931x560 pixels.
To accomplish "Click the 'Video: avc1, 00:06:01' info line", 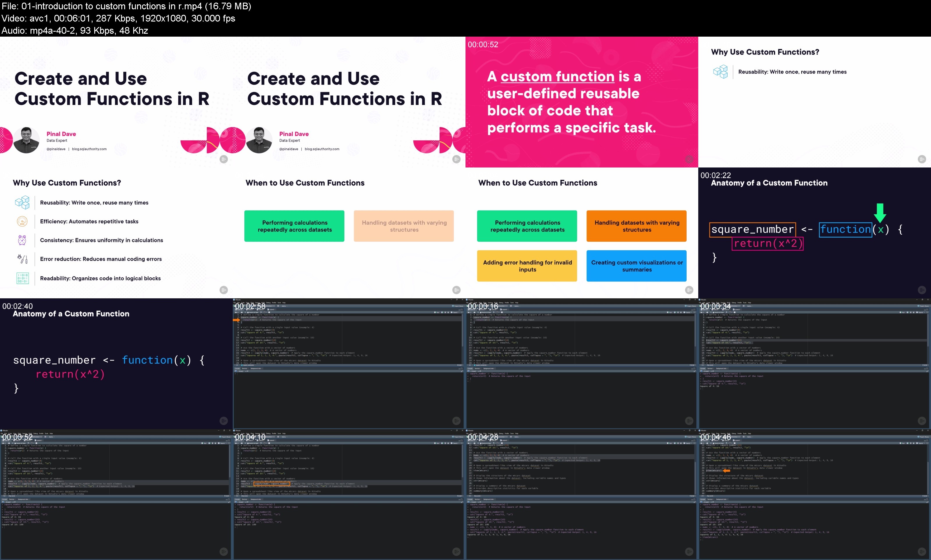I will pos(118,18).
